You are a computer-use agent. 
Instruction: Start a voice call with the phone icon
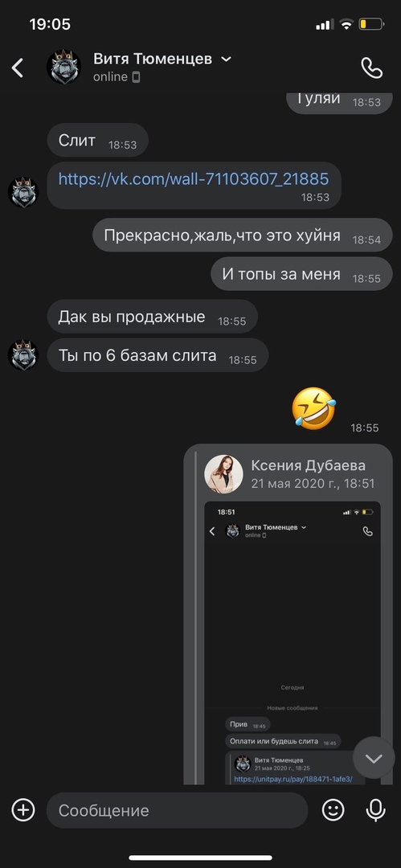[371, 68]
